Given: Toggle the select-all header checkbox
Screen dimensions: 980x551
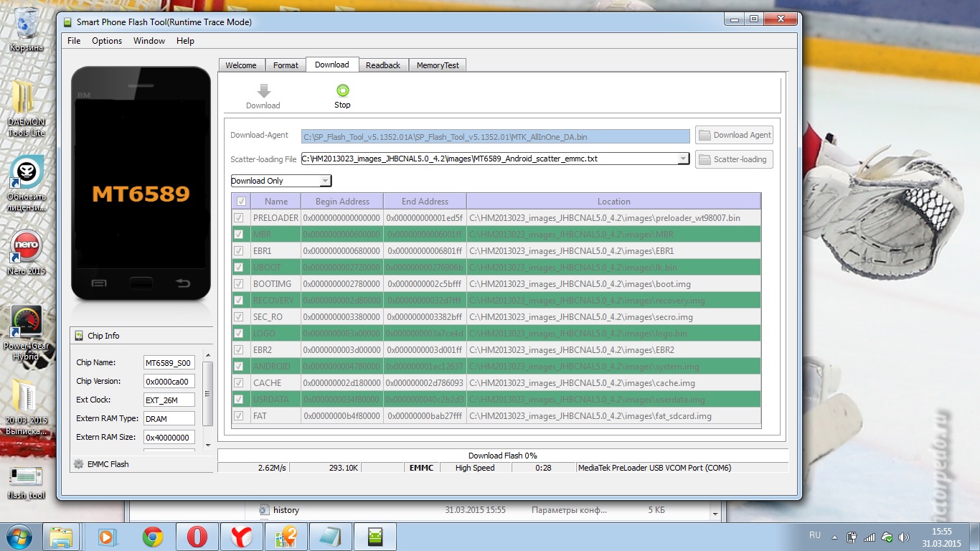Looking at the screenshot, I should click(241, 202).
